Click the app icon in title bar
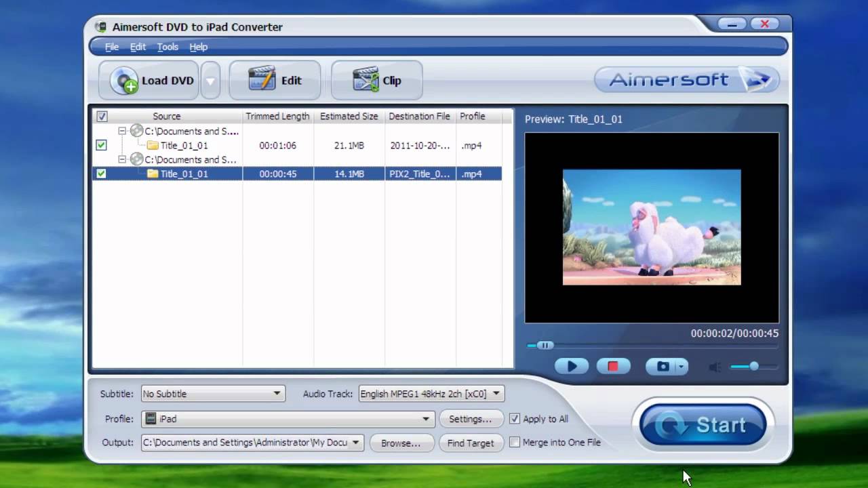The height and width of the screenshot is (488, 868). 100,27
